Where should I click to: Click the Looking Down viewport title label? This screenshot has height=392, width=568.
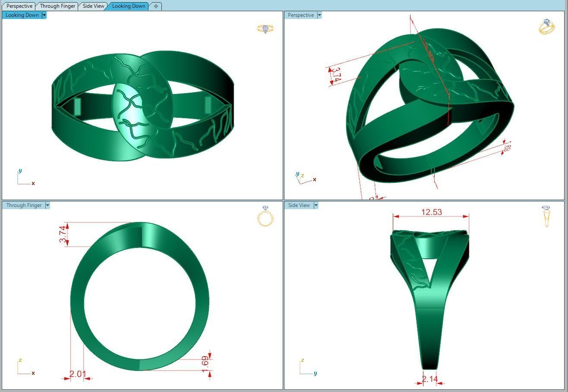[x=22, y=15]
